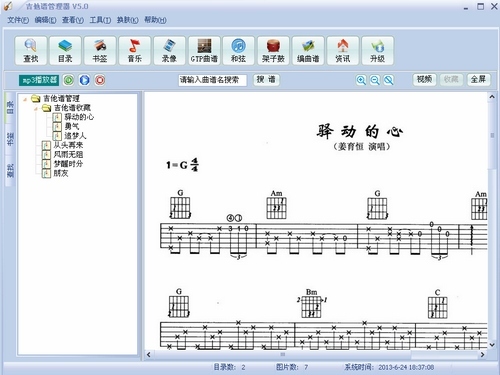Open the 文件 menu
This screenshot has width=500, height=375.
click(x=18, y=20)
